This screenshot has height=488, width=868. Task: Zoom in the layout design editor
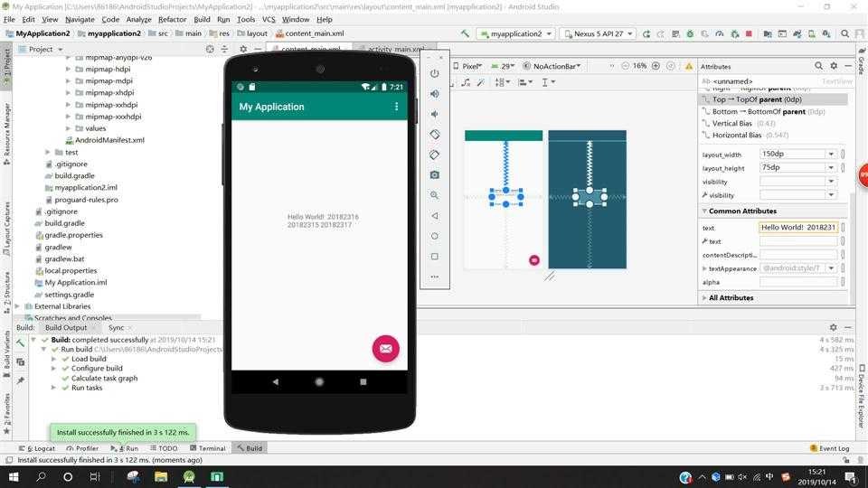[x=656, y=66]
